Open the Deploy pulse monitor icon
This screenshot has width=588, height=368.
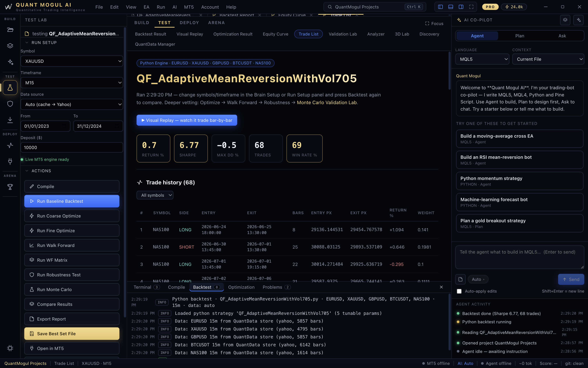pos(10,145)
